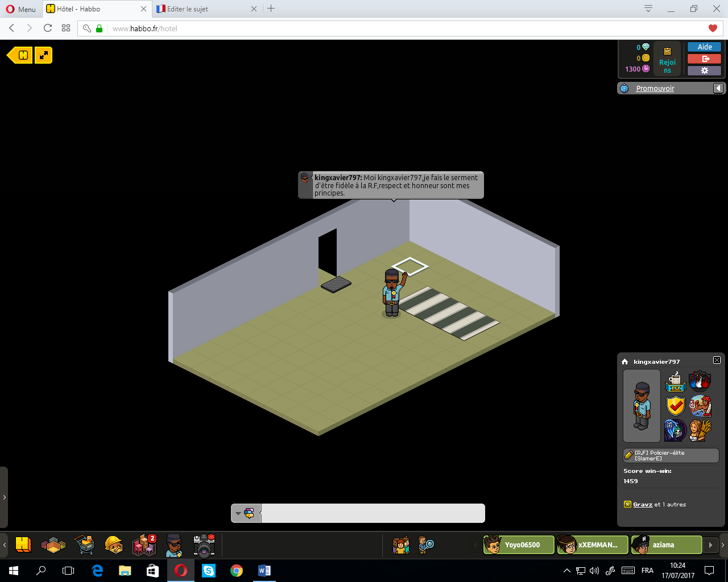728x582 pixels.
Task: Open aziama friend chat tab
Action: point(667,544)
